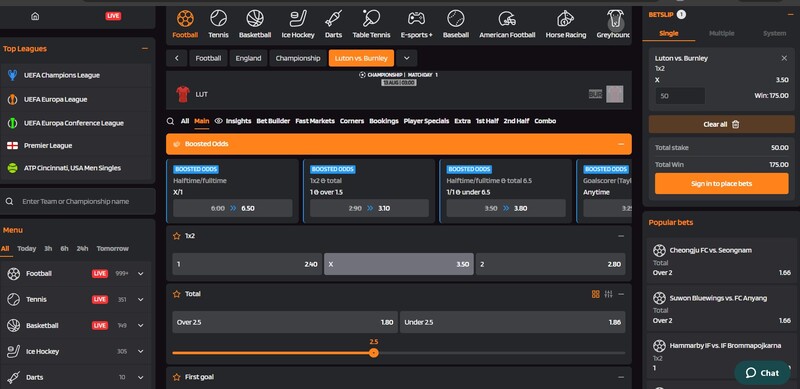Open Total market filter sliders icon
The height and width of the screenshot is (389, 800).
608,294
